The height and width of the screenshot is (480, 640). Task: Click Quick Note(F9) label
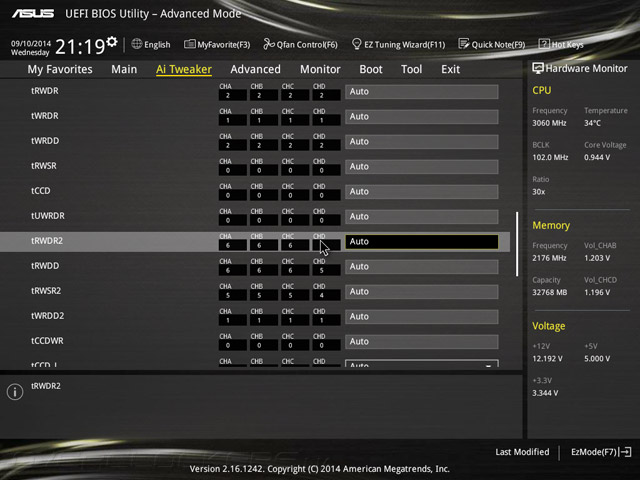(x=498, y=44)
